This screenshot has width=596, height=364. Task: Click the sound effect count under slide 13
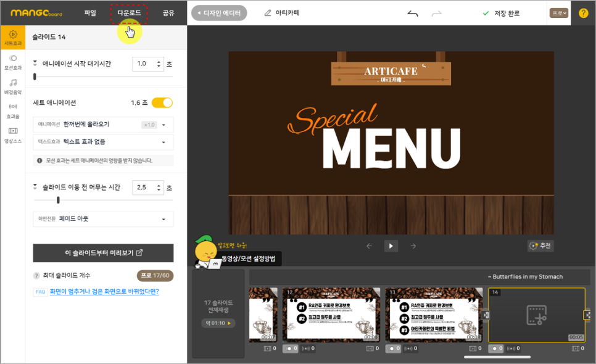pyautogui.click(x=410, y=349)
